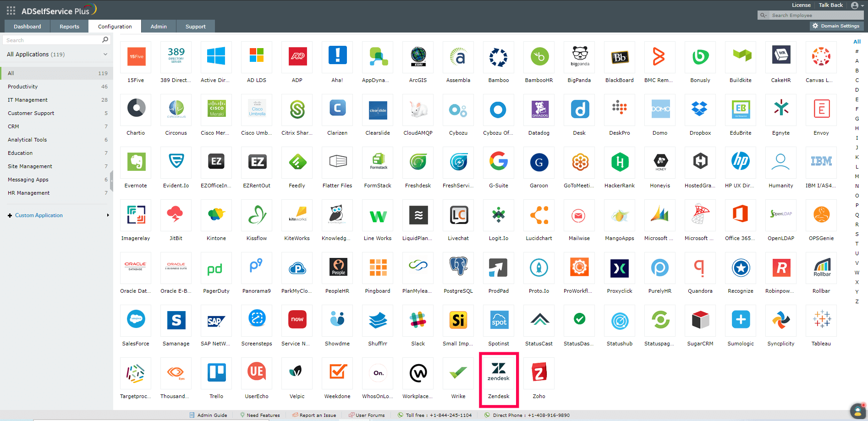Open the Evernote application icon
Screen dimensions: 868x421
(136, 163)
